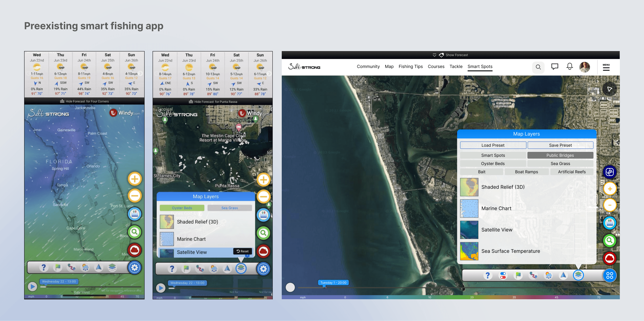Click the Reset button on Satellite View row
Screen dimensions: 644x321
tap(242, 251)
